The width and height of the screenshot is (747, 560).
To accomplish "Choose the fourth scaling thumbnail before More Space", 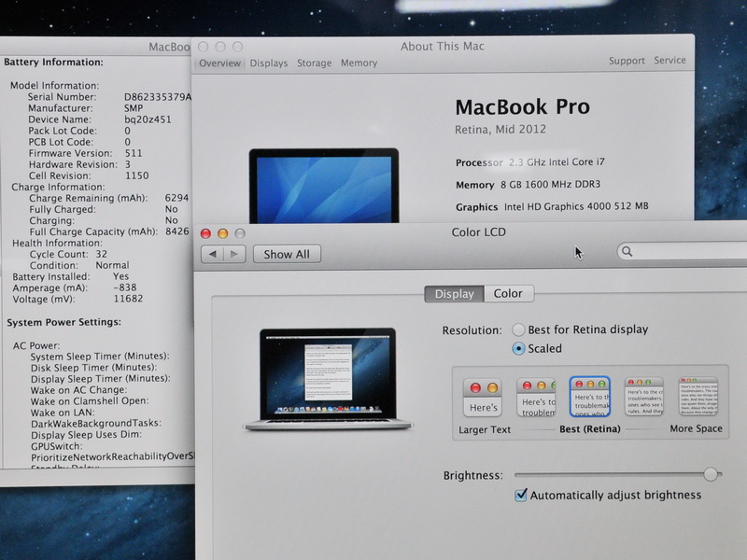I will pos(644,396).
